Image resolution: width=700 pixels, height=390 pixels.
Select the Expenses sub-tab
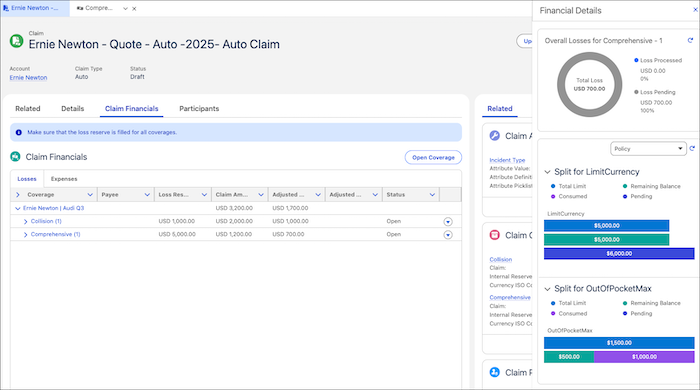(x=64, y=179)
